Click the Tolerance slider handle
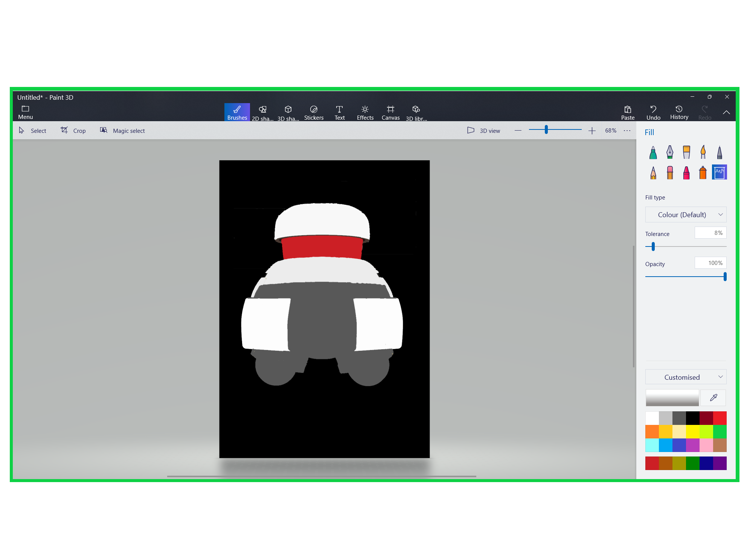Viewport: 747px width, 560px height. pyautogui.click(x=653, y=247)
